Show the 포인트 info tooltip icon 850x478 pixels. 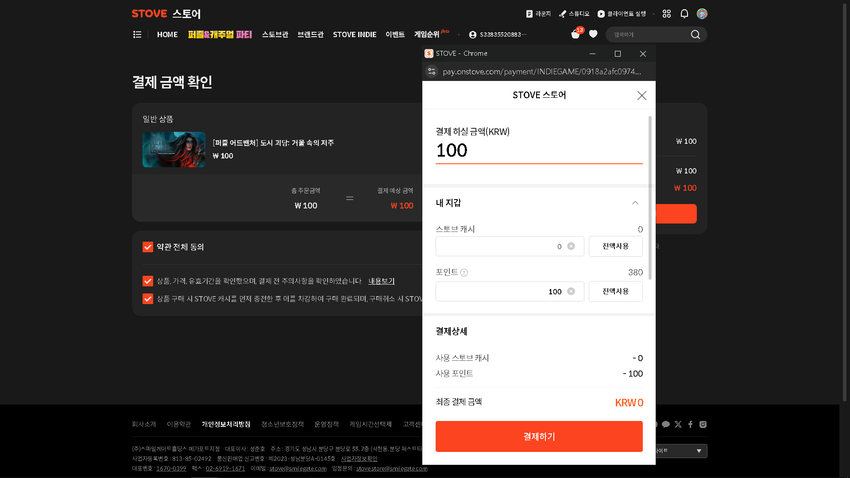[x=464, y=273]
